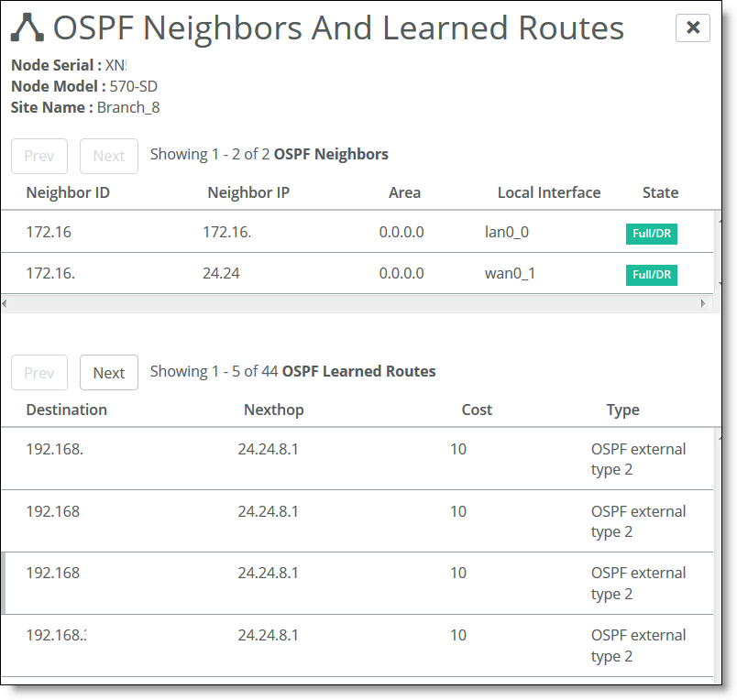Click OSPF external type 2 in fourth route row
The image size is (737, 700).
[x=638, y=646]
